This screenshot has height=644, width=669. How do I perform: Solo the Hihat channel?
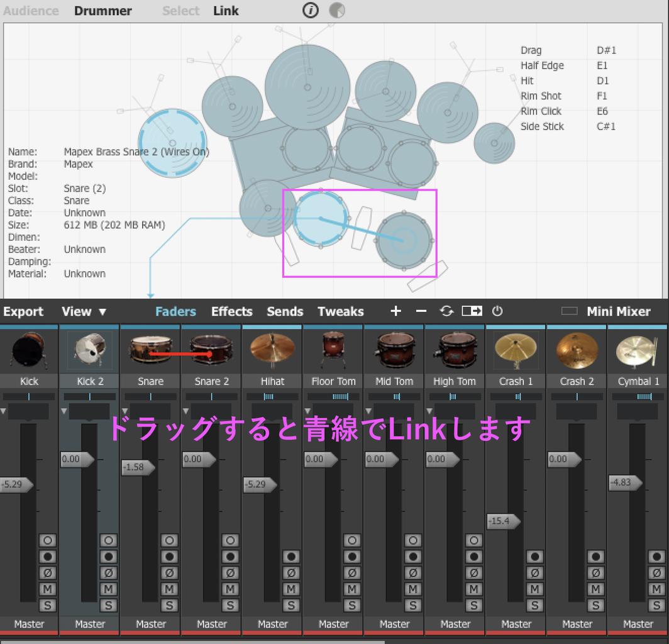(291, 605)
